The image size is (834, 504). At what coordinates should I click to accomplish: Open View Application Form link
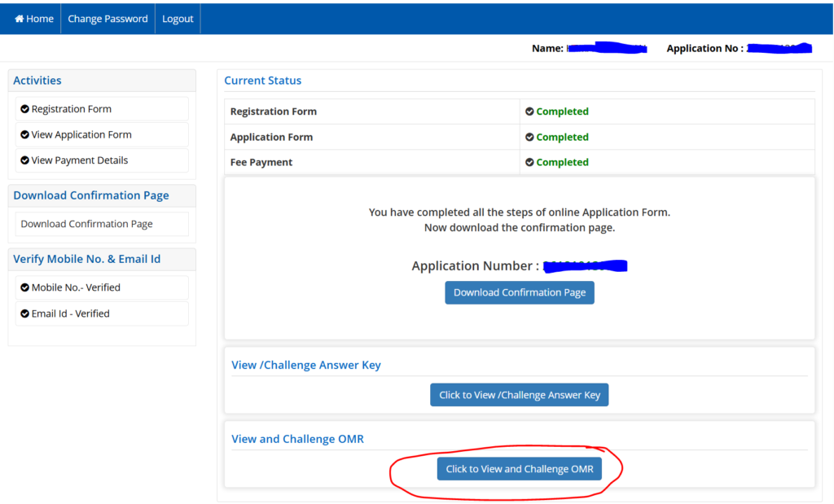pos(81,135)
